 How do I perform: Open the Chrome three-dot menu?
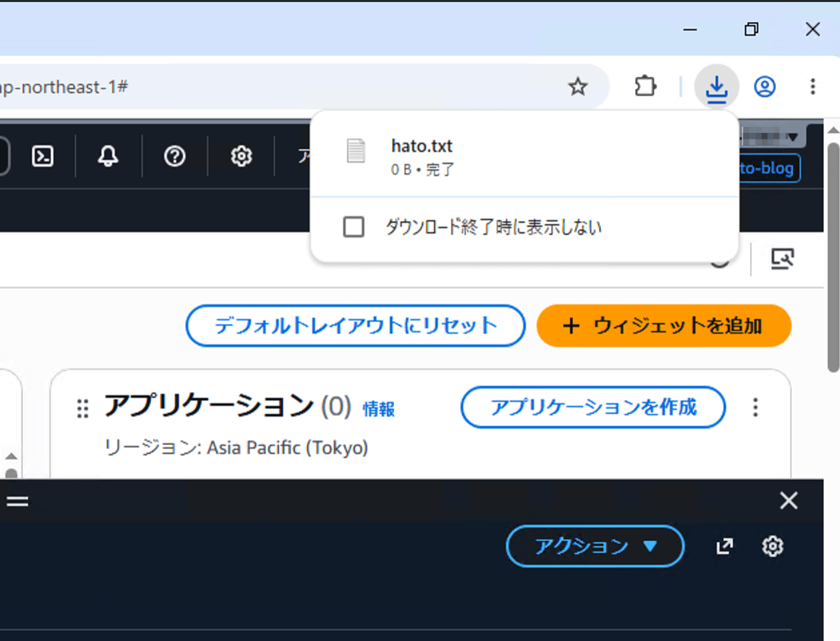pyautogui.click(x=813, y=87)
